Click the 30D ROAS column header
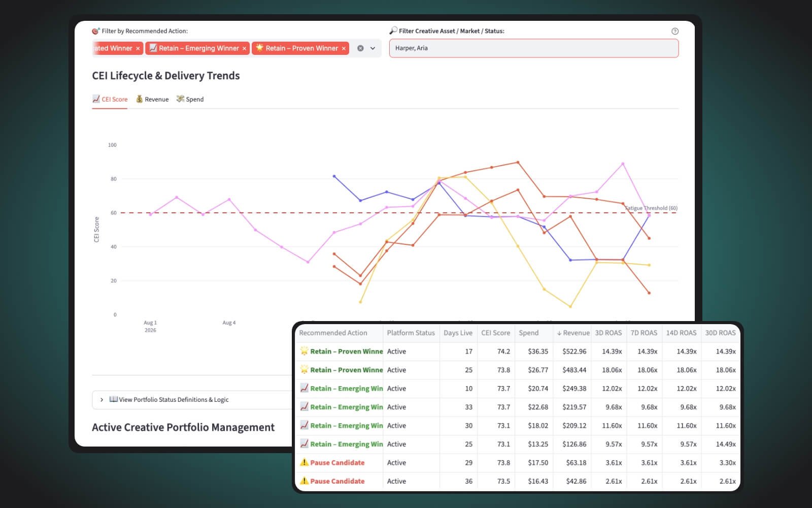This screenshot has height=508, width=812. [720, 333]
